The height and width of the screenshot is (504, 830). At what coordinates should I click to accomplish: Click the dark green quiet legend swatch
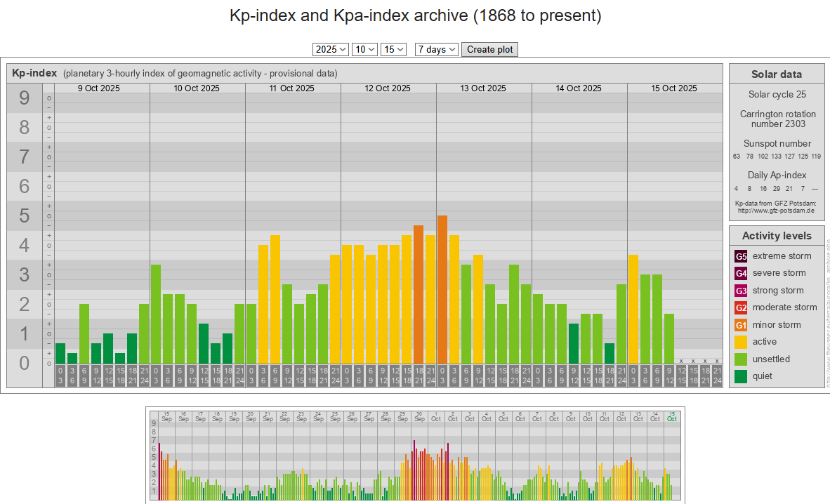pos(741,376)
